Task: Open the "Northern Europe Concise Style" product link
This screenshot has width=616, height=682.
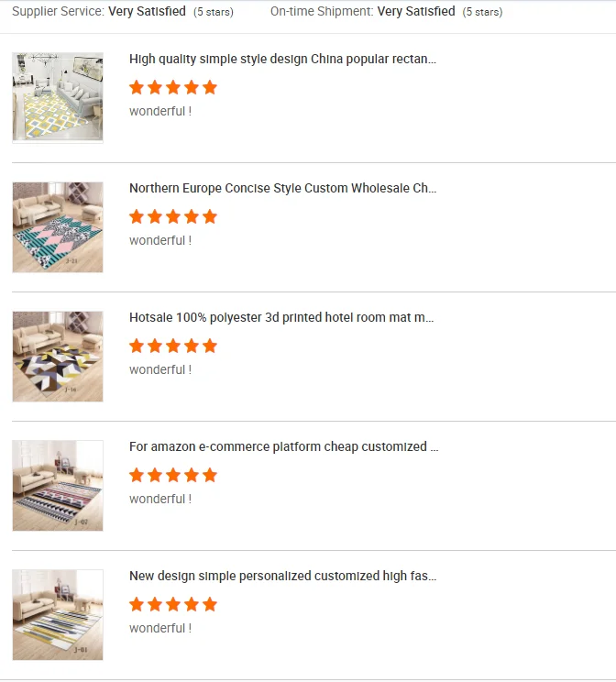Action: click(x=282, y=189)
